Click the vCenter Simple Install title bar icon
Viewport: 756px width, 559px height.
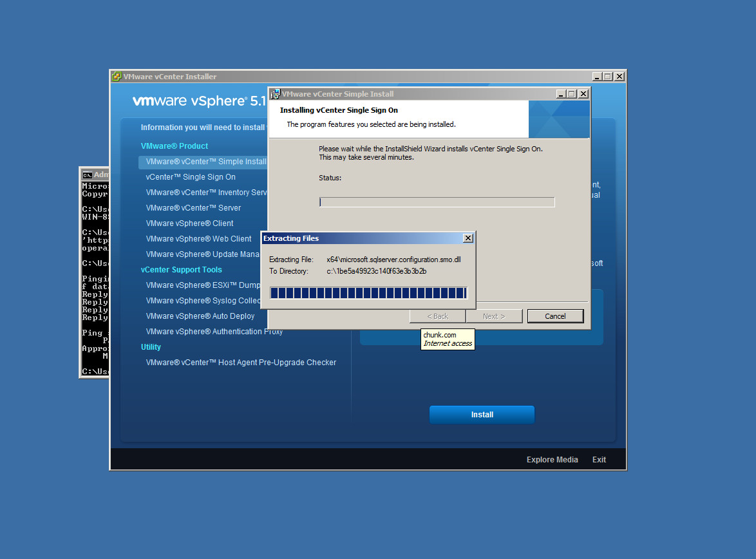tap(275, 94)
